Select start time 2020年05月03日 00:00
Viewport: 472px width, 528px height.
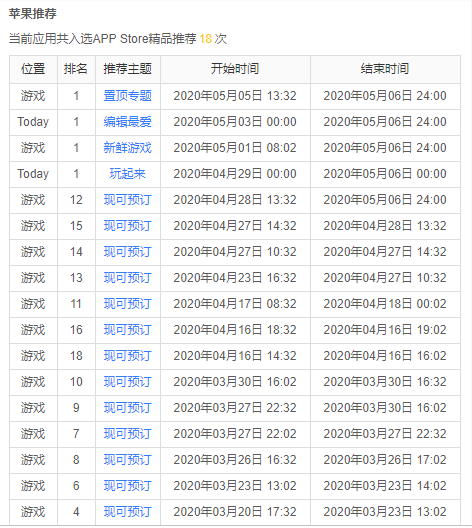[235, 122]
